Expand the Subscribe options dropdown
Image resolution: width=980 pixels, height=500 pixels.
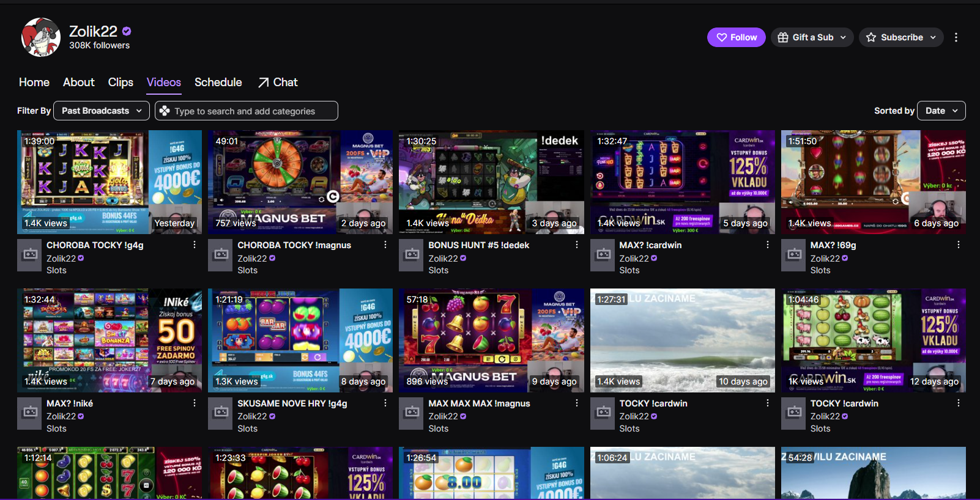tap(901, 37)
